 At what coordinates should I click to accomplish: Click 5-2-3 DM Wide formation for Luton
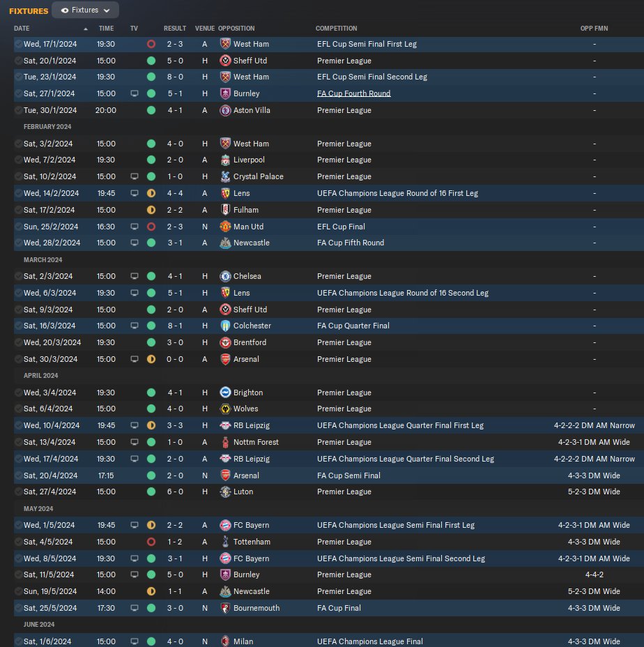594,492
